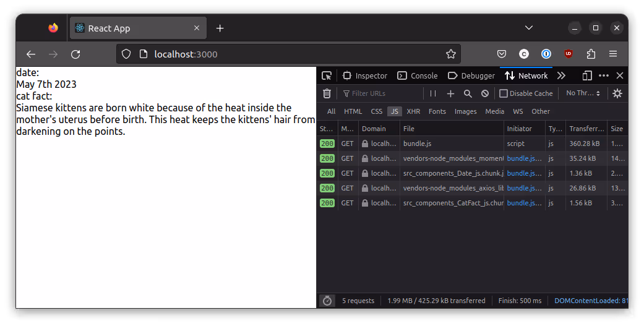The height and width of the screenshot is (326, 644).
Task: Open the 1Password extension icon
Action: point(546,54)
